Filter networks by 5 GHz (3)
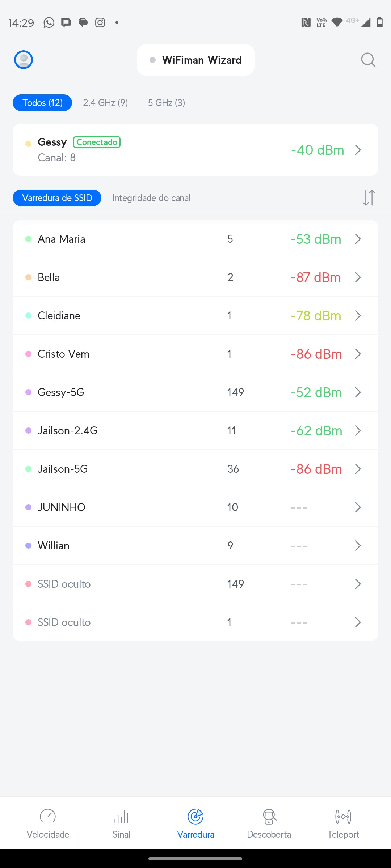 [167, 103]
